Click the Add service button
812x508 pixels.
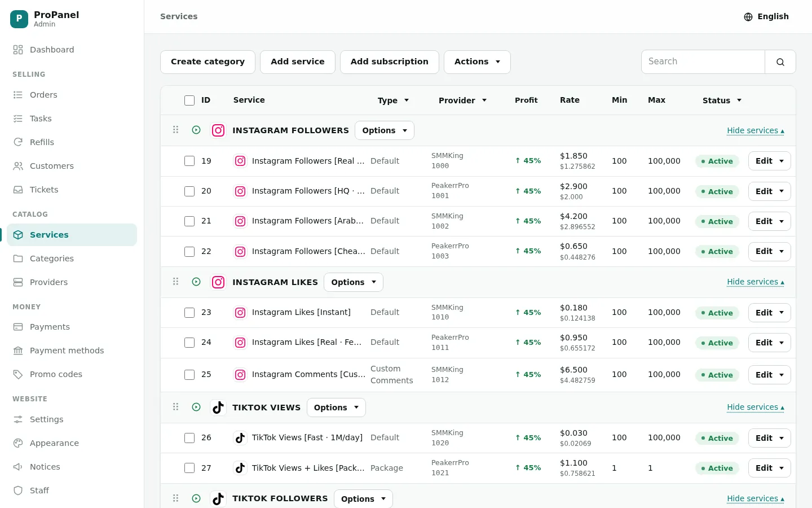click(298, 62)
